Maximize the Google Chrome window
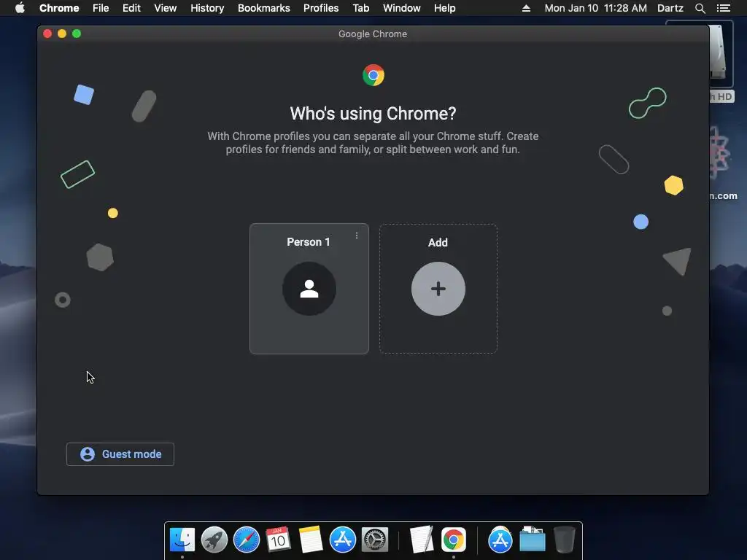747x560 pixels. [x=77, y=34]
